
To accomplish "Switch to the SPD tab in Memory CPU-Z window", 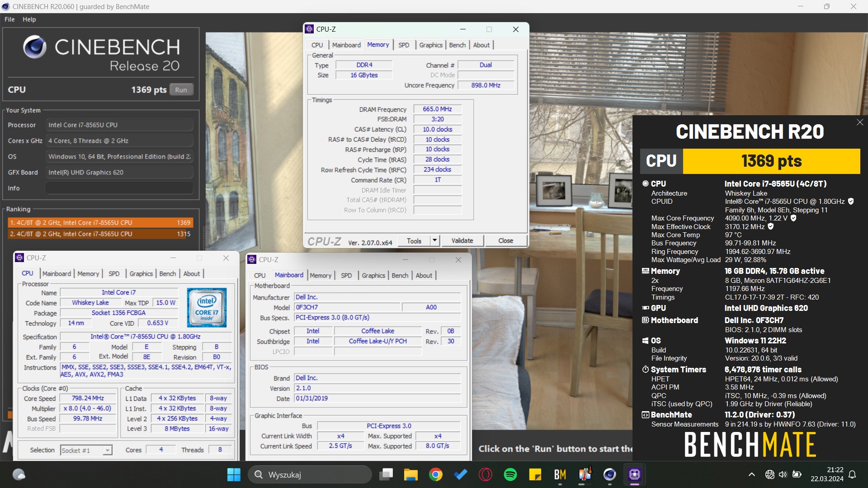I will point(404,45).
